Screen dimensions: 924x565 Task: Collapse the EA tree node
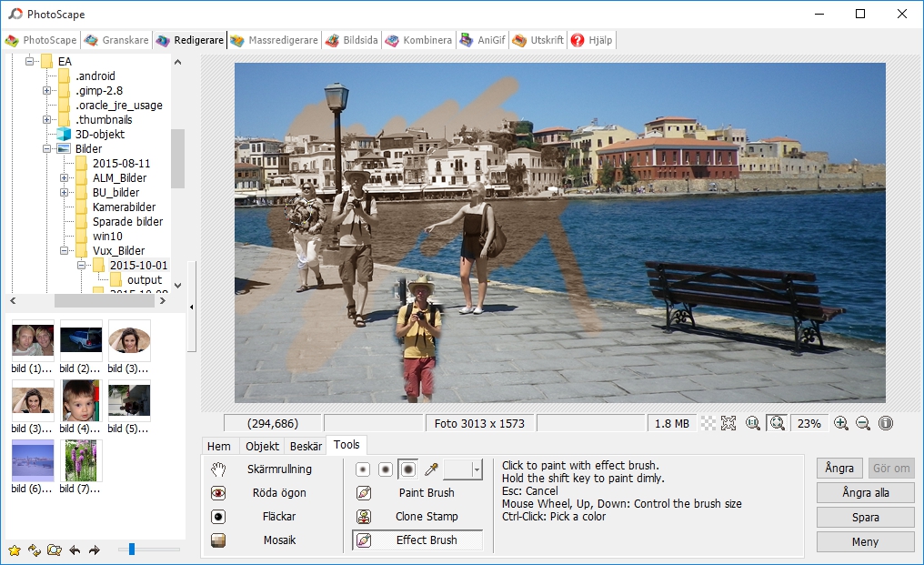29,61
